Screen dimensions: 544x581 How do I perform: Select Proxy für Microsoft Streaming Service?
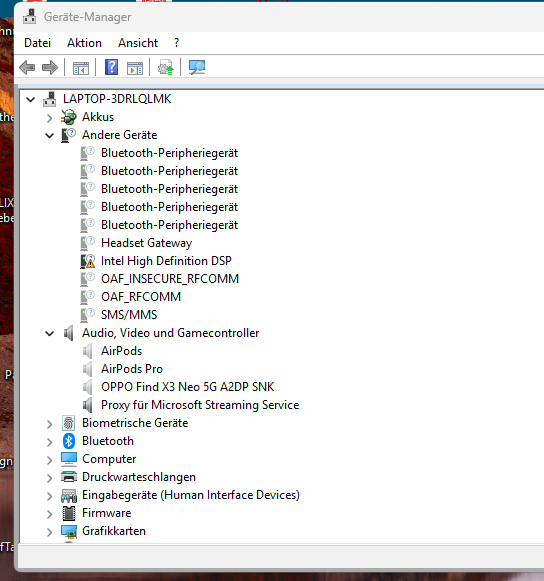tap(200, 405)
